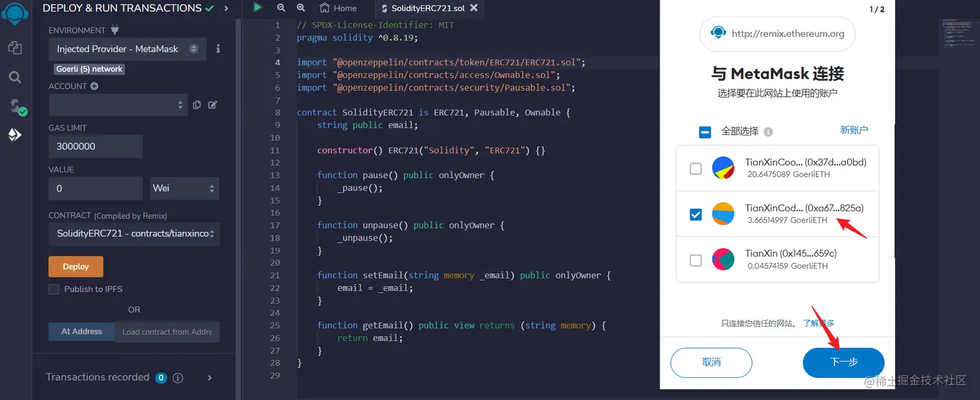Click the sign message edit icon
The image size is (980, 400).
click(213, 104)
